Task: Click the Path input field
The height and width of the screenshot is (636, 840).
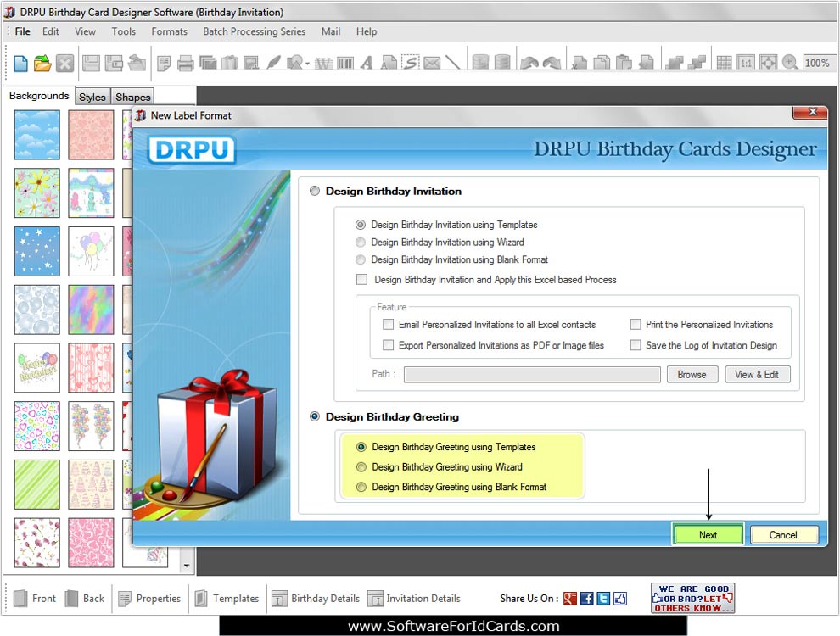Action: tap(532, 374)
